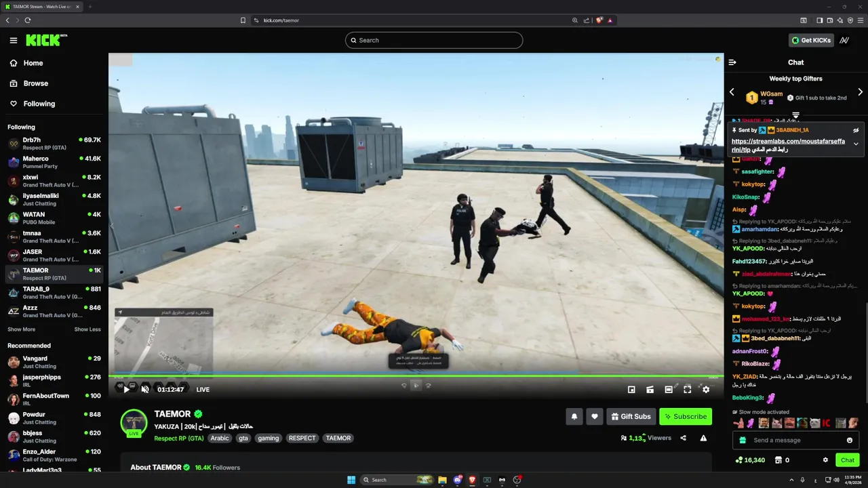The image size is (868, 488).
Task: Open the hamburger sidebar menu
Action: click(14, 40)
